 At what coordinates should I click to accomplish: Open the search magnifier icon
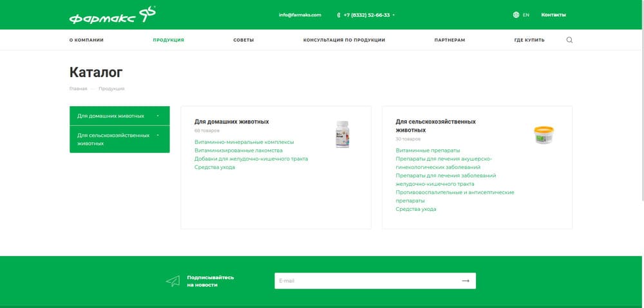[569, 40]
